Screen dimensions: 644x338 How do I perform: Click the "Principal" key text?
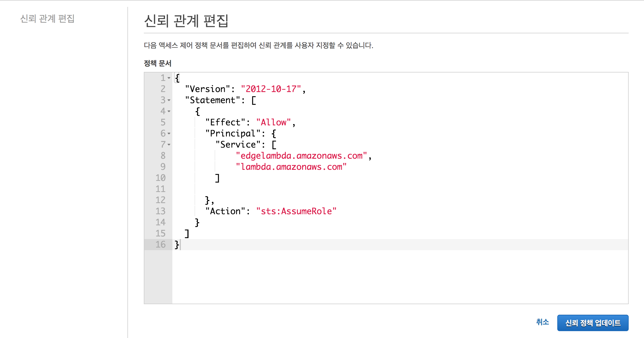point(233,134)
